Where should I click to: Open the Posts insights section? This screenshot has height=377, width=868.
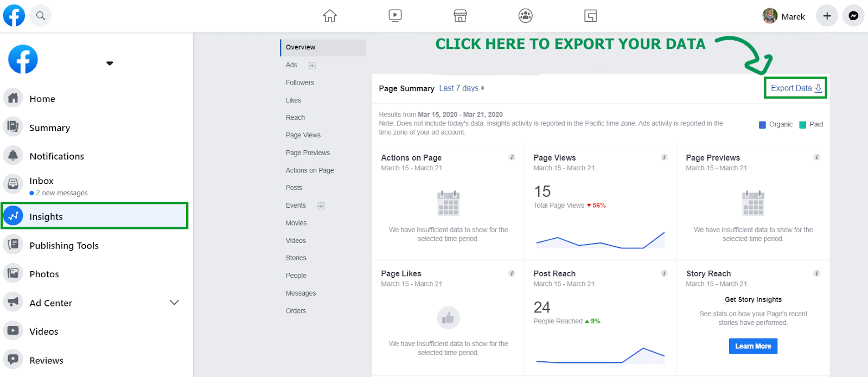point(294,188)
